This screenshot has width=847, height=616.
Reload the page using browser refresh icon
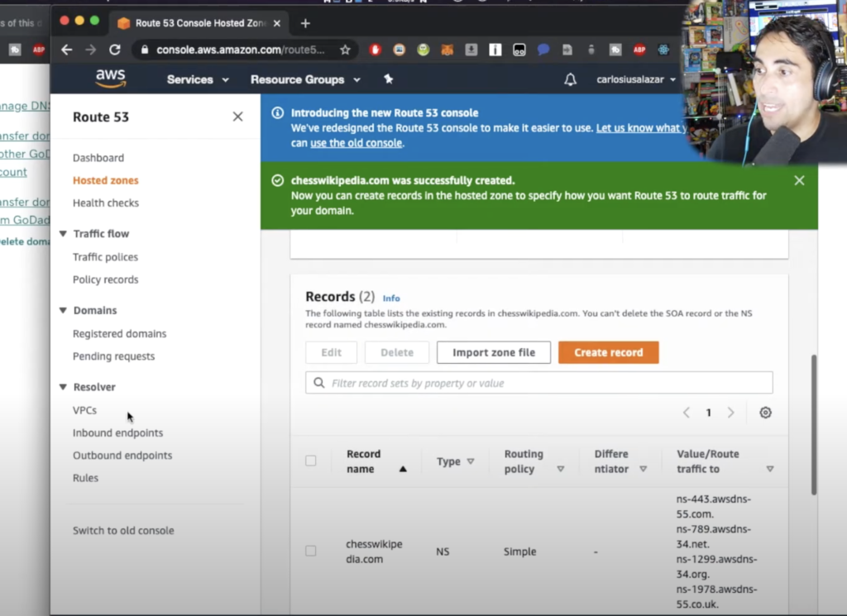(115, 50)
